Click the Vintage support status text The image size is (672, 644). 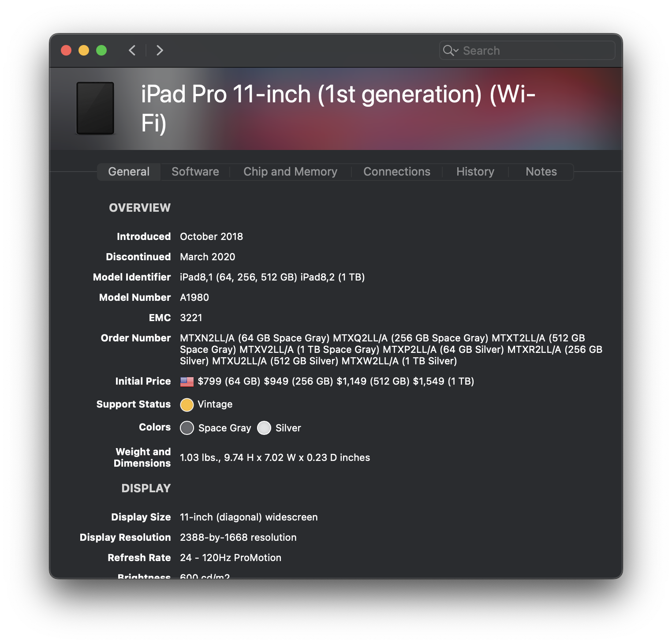[215, 404]
